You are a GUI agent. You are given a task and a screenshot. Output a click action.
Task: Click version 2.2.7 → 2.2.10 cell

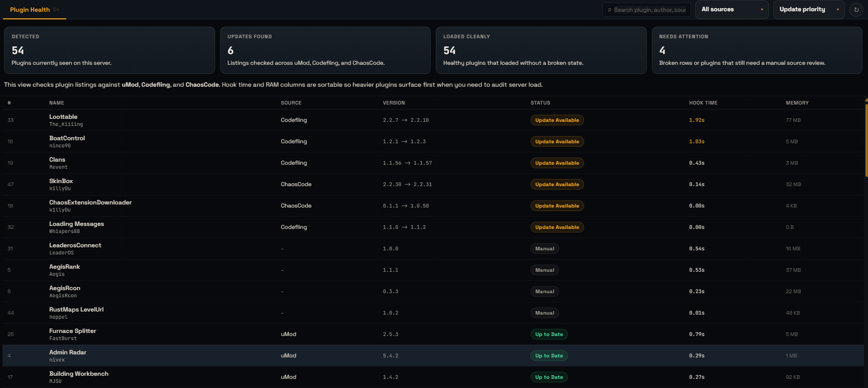point(406,120)
